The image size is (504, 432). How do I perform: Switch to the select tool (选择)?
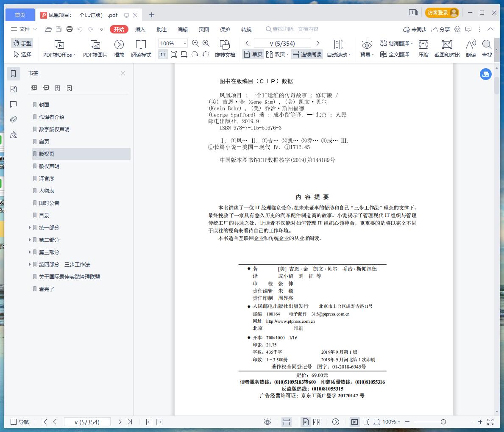tap(22, 54)
